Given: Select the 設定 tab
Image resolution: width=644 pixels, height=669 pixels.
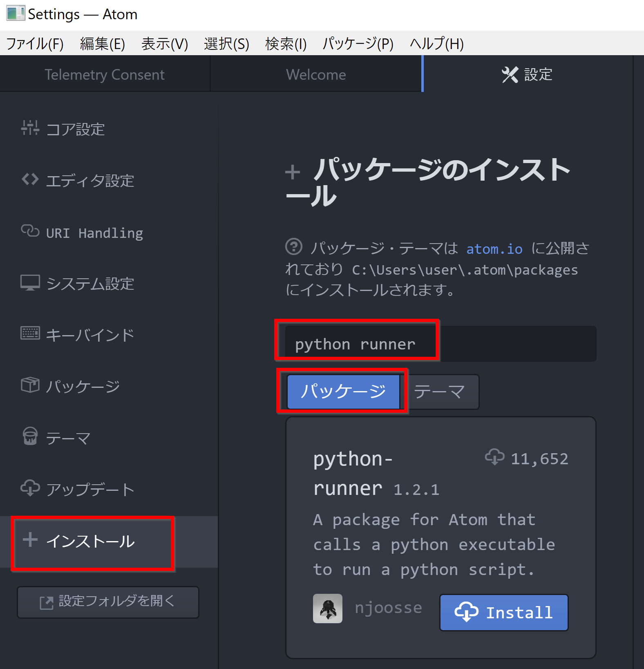Looking at the screenshot, I should [x=527, y=74].
